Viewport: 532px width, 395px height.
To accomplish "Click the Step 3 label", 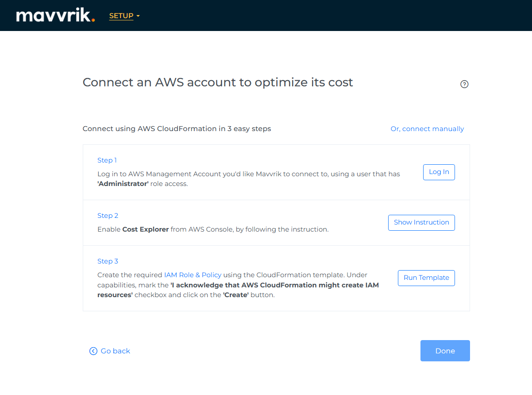I will pyautogui.click(x=108, y=261).
